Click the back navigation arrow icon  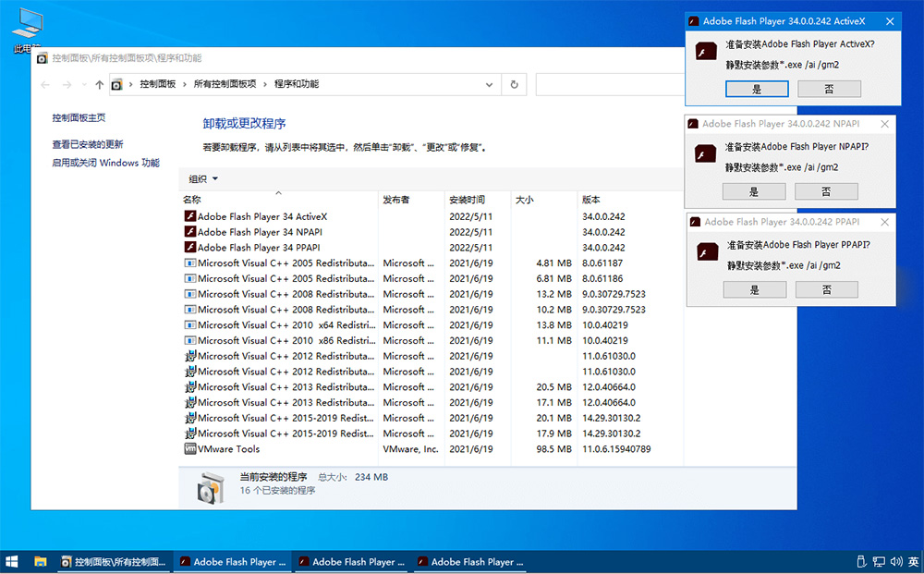click(43, 84)
